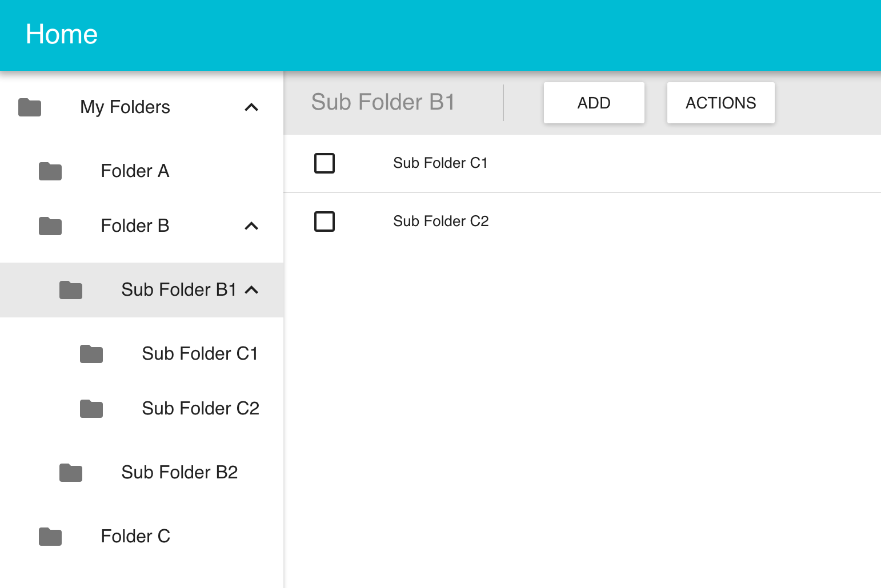Open Sub Folder C1 from the list
Screen dimensions: 881x588
click(440, 163)
